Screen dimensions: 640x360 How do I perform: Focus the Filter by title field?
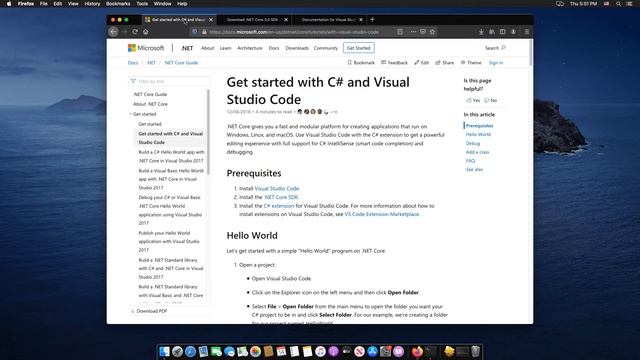click(x=169, y=81)
